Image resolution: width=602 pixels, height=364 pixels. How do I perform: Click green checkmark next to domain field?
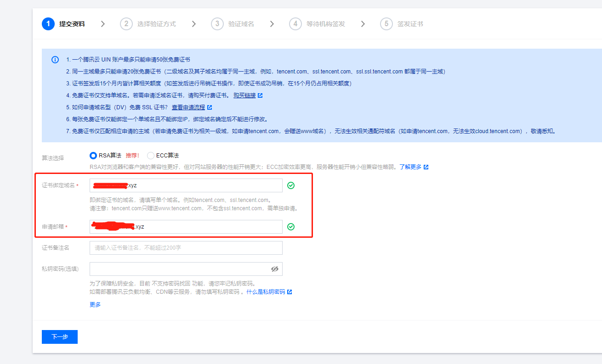point(291,185)
